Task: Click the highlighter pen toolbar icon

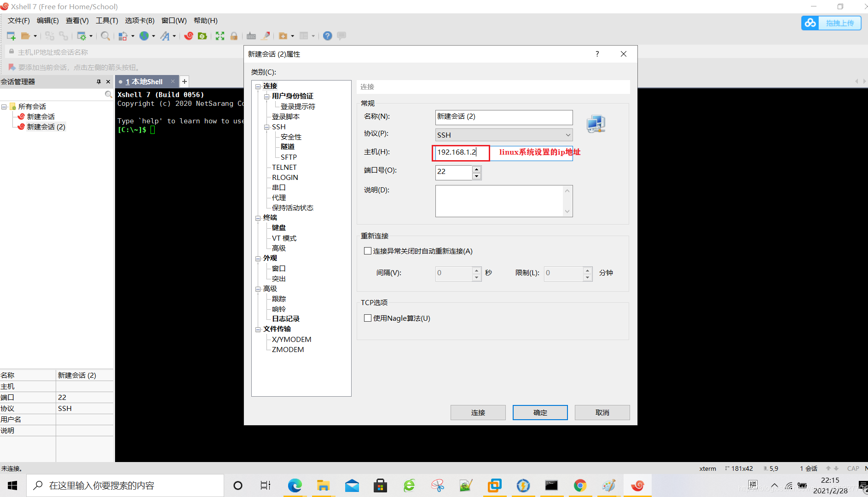Action: pyautogui.click(x=266, y=36)
